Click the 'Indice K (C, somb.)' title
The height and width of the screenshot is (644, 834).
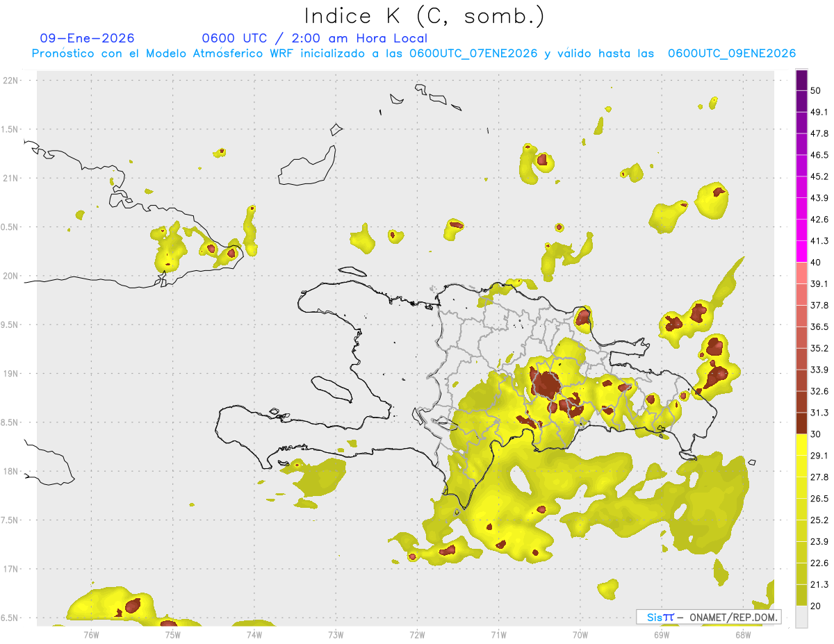[x=424, y=16]
